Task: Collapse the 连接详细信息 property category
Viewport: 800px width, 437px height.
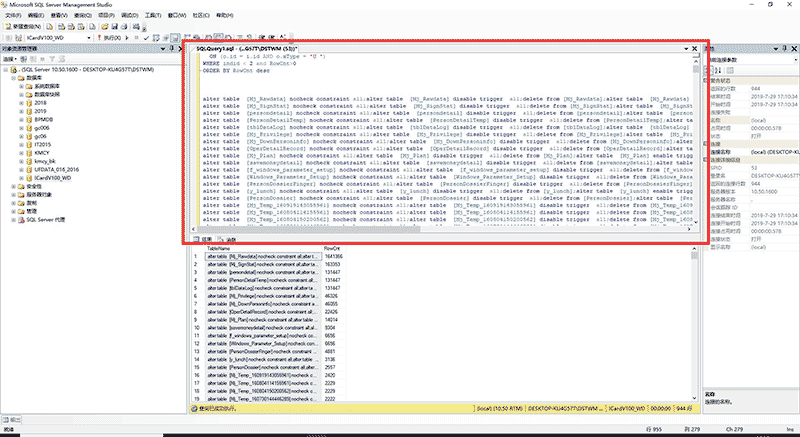Action: pyautogui.click(x=706, y=160)
